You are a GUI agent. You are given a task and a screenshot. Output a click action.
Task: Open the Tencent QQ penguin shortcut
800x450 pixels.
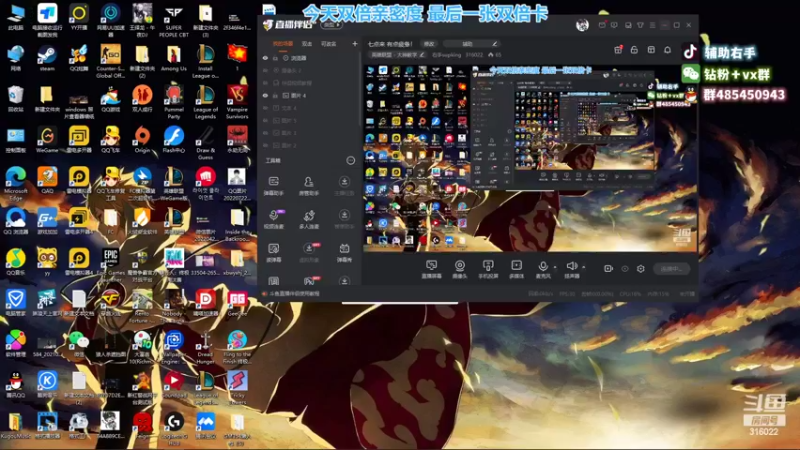(x=16, y=385)
